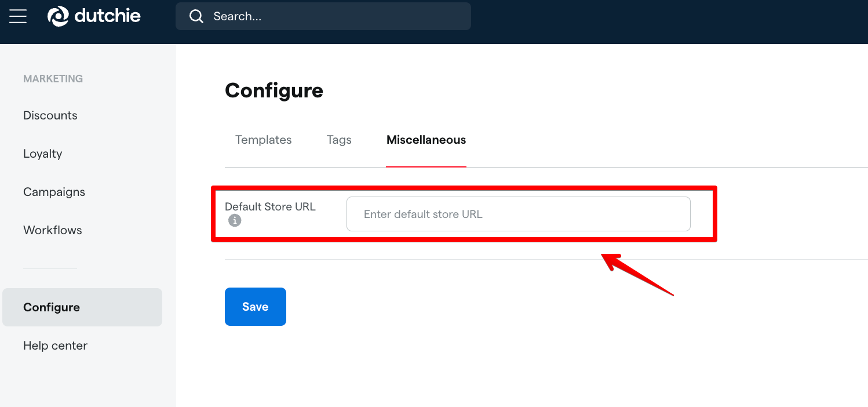Open Loyalty in the sidebar

pos(43,154)
